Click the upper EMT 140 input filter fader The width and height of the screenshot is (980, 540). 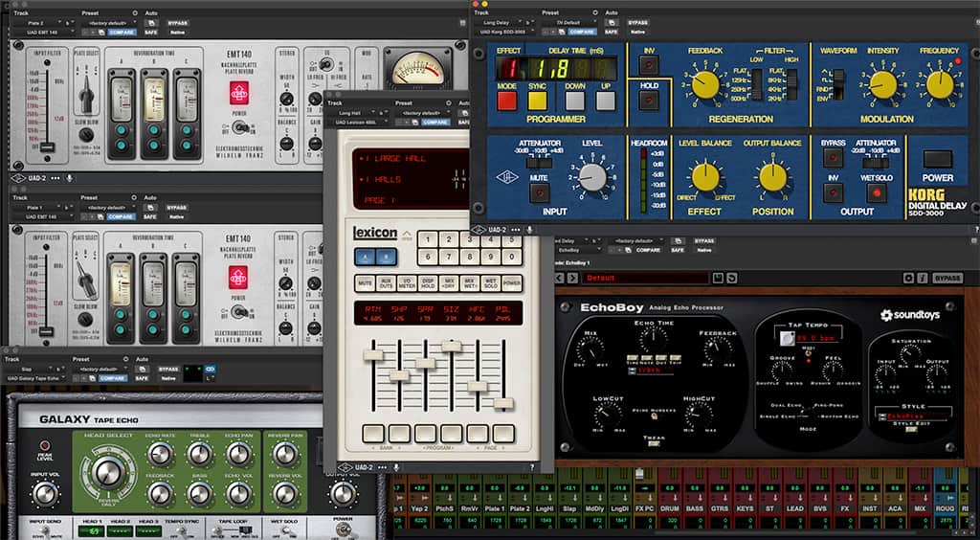pos(47,147)
